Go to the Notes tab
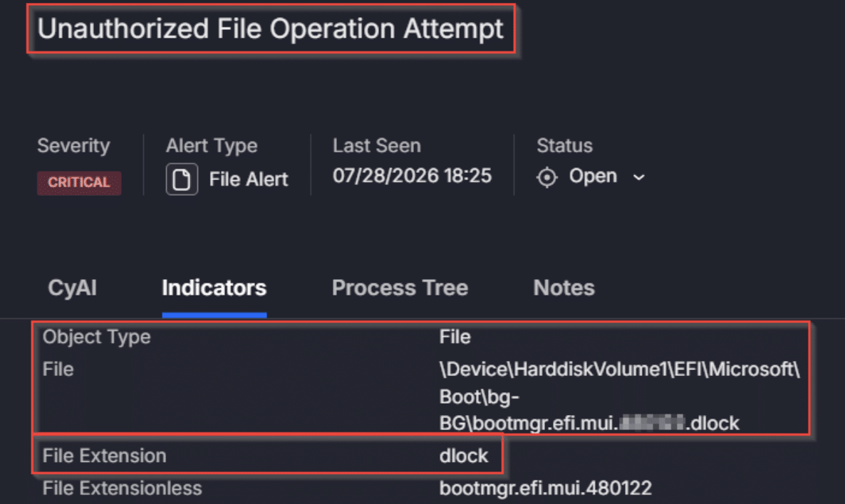This screenshot has height=504, width=845. click(x=564, y=288)
